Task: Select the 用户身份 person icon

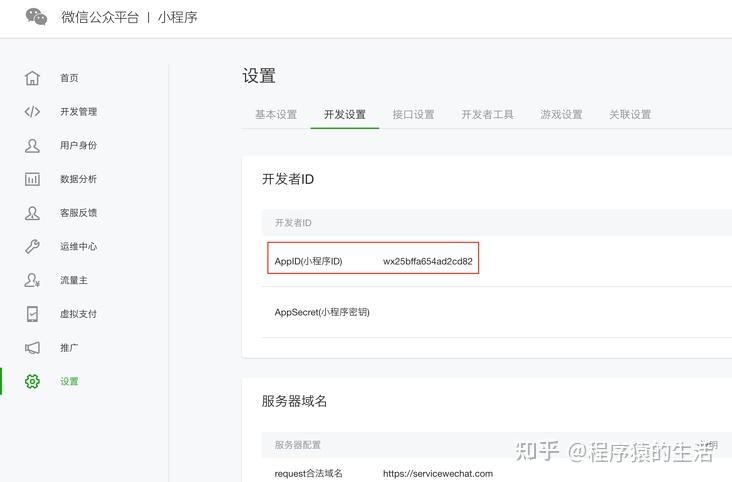Action: 32,145
